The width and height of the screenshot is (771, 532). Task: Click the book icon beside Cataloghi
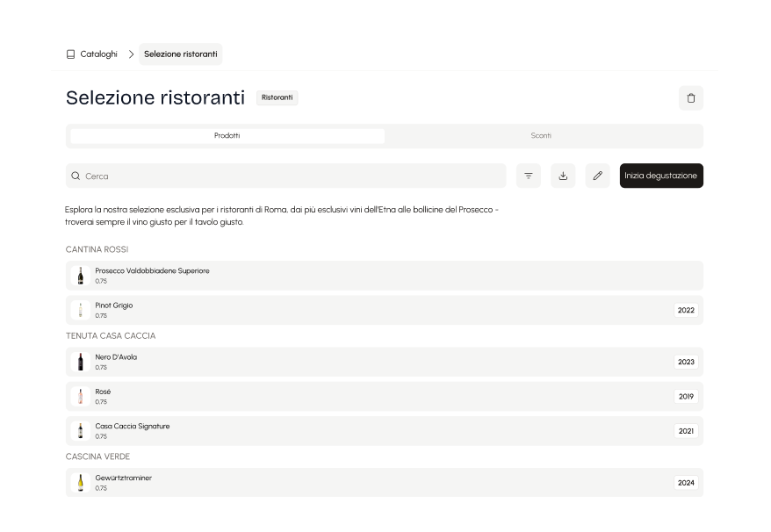click(68, 54)
